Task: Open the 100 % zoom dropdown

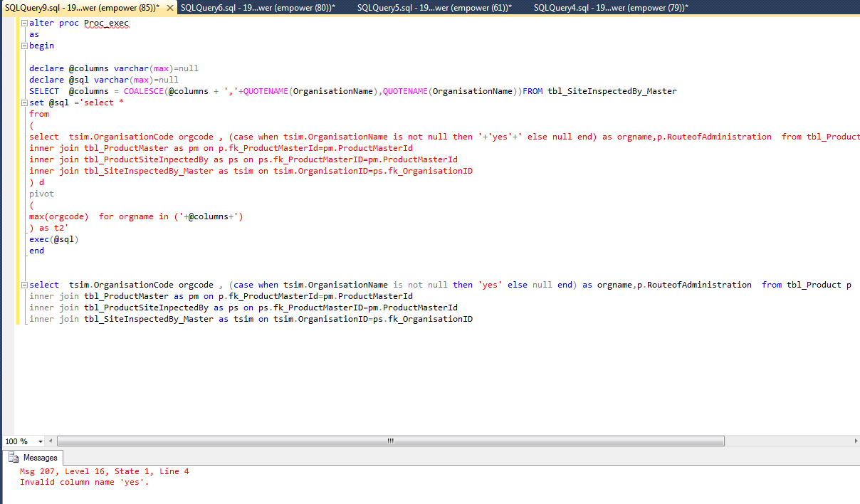Action: (42, 441)
